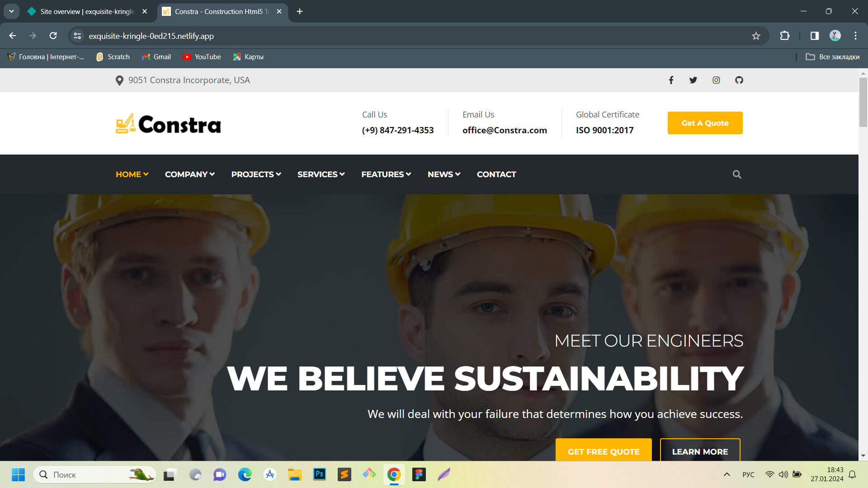
Task: Click the GET FREE QUOTE button
Action: (x=604, y=450)
